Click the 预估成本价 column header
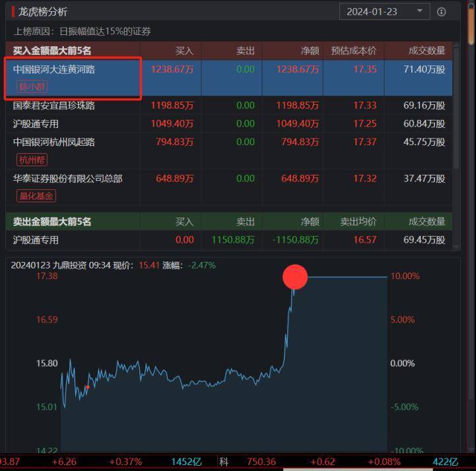This screenshot has width=476, height=471. 354,51
